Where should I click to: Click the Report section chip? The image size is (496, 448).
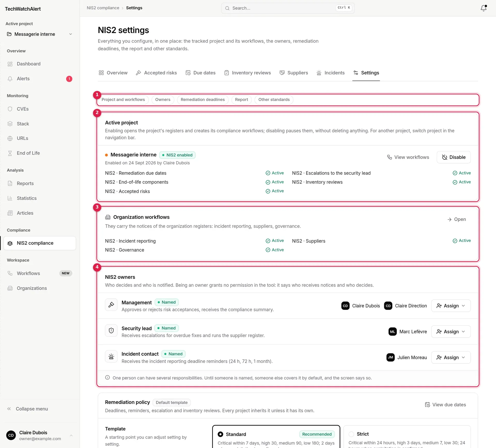coord(242,100)
